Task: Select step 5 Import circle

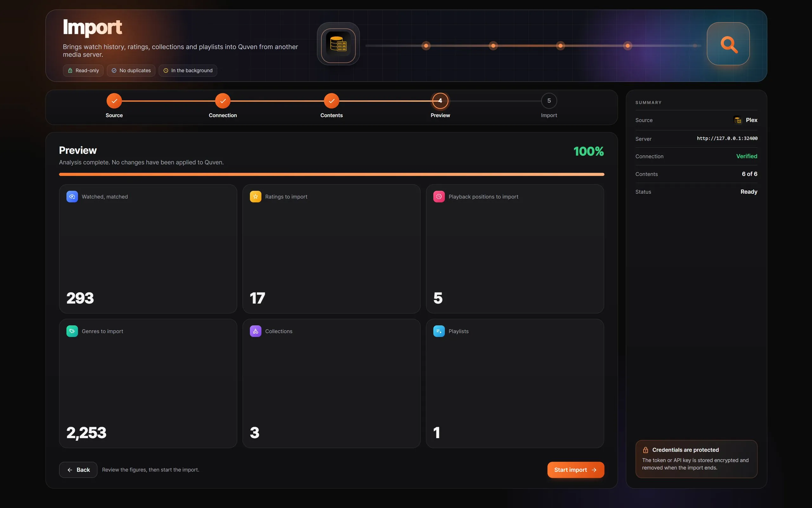Action: point(549,101)
